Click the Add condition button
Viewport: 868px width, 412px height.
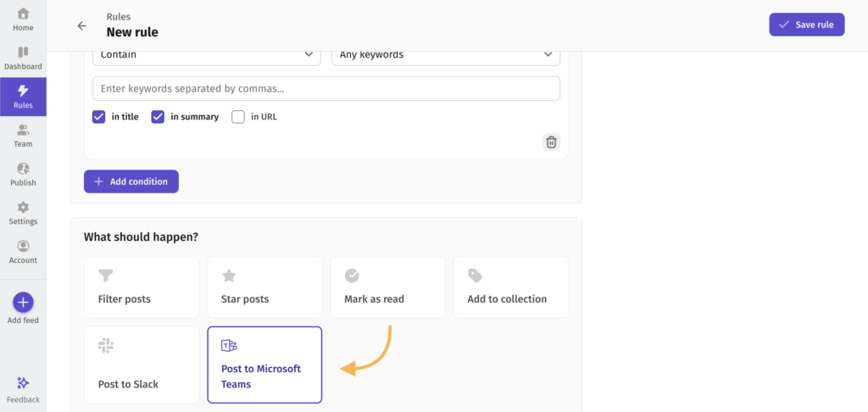click(x=131, y=181)
